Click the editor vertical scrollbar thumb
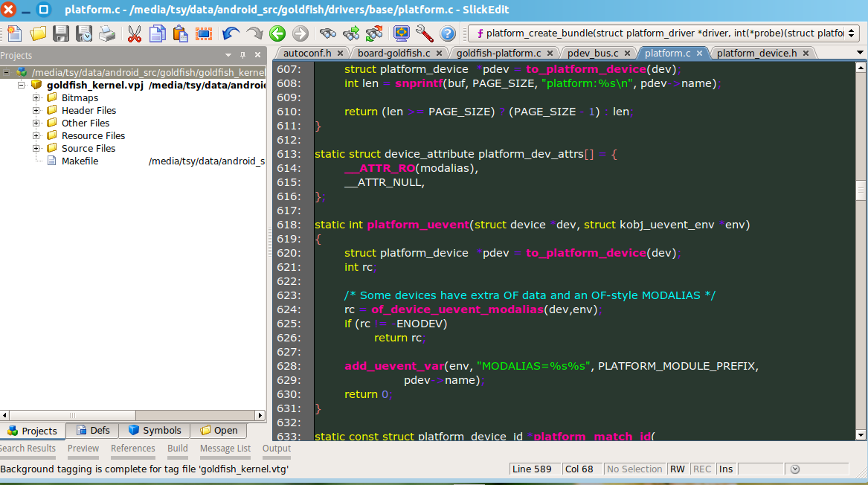Screen dimensions: 868x485 tap(861, 190)
